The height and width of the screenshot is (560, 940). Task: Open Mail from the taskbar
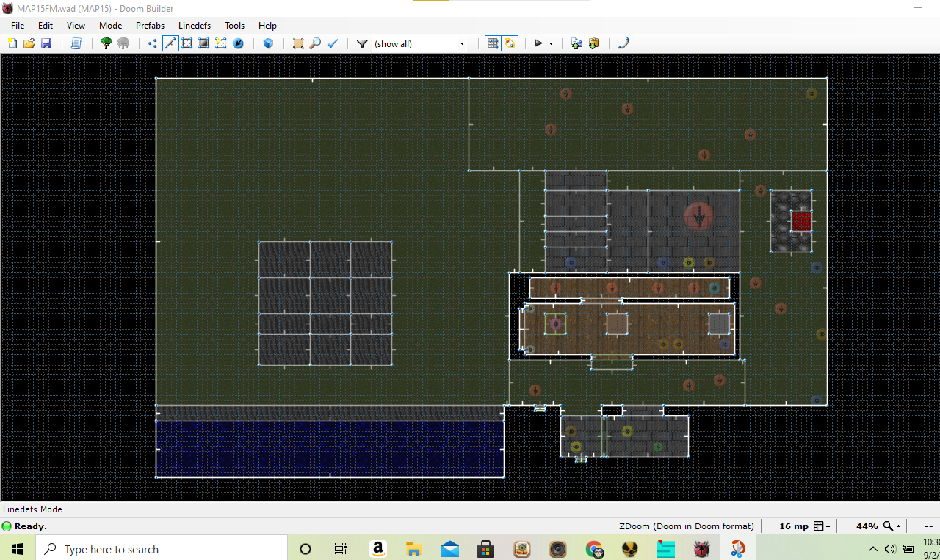click(450, 548)
